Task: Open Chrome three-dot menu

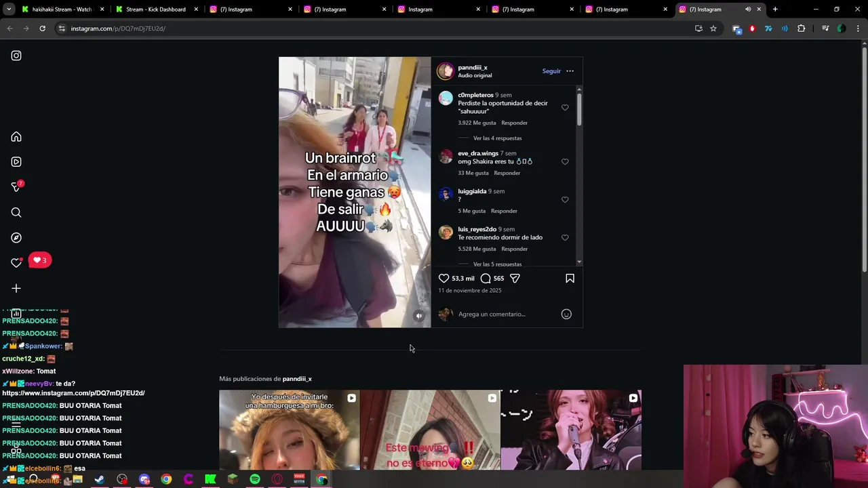Action: [x=858, y=28]
